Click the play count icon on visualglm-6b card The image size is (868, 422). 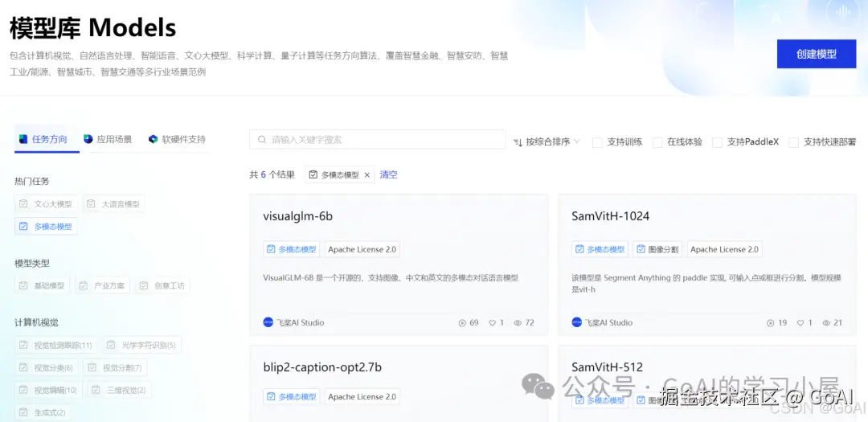pos(463,323)
